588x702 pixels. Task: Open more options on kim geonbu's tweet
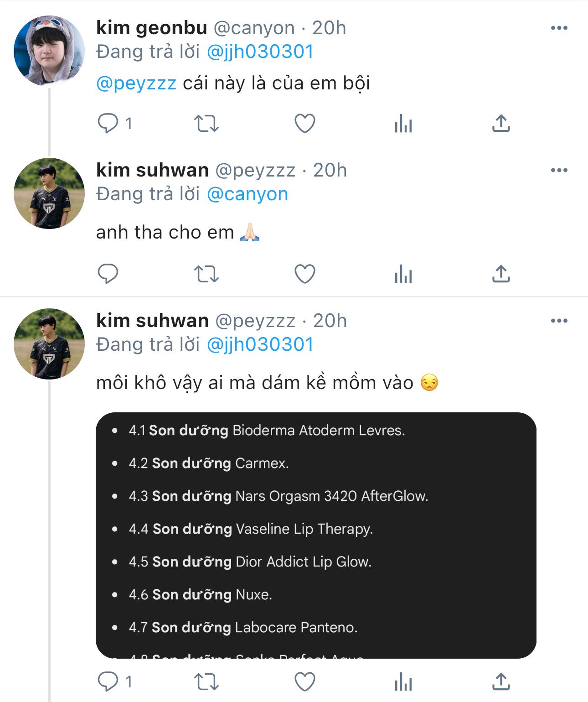click(559, 28)
